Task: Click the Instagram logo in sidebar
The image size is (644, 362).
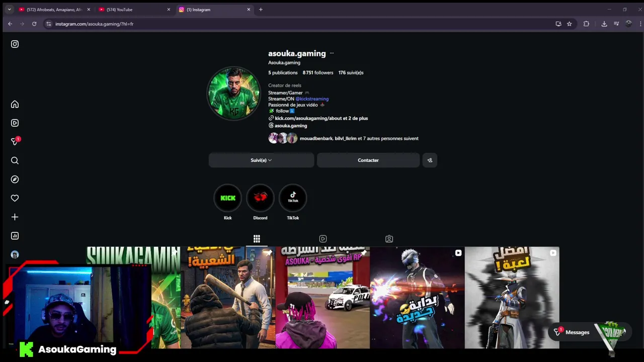Action: pyautogui.click(x=15, y=44)
